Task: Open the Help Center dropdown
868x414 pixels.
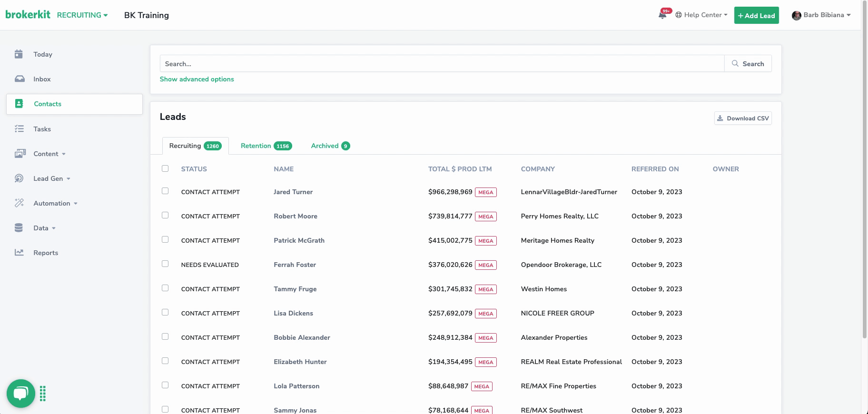Action: tap(701, 15)
